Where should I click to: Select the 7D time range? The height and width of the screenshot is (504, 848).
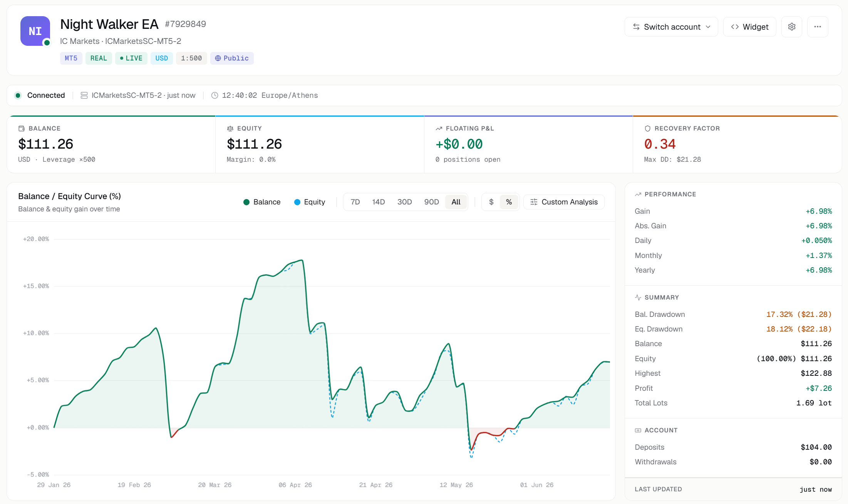click(355, 202)
